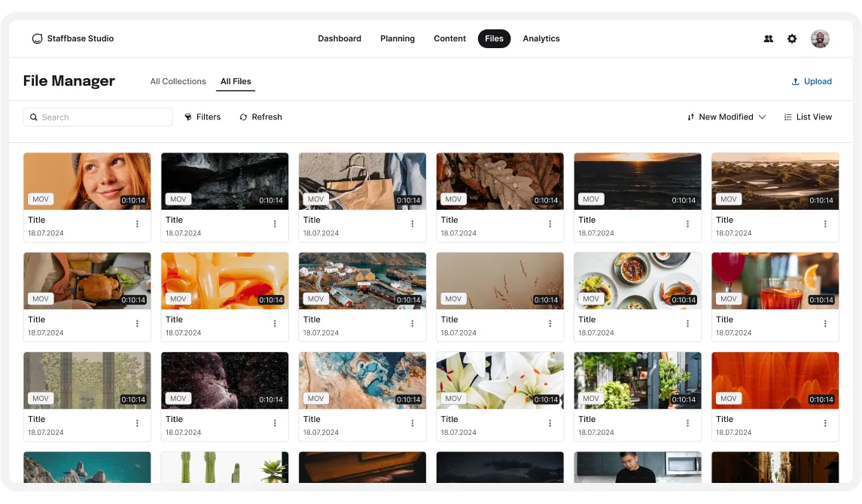Open options menu for the sunset video

pos(687,223)
